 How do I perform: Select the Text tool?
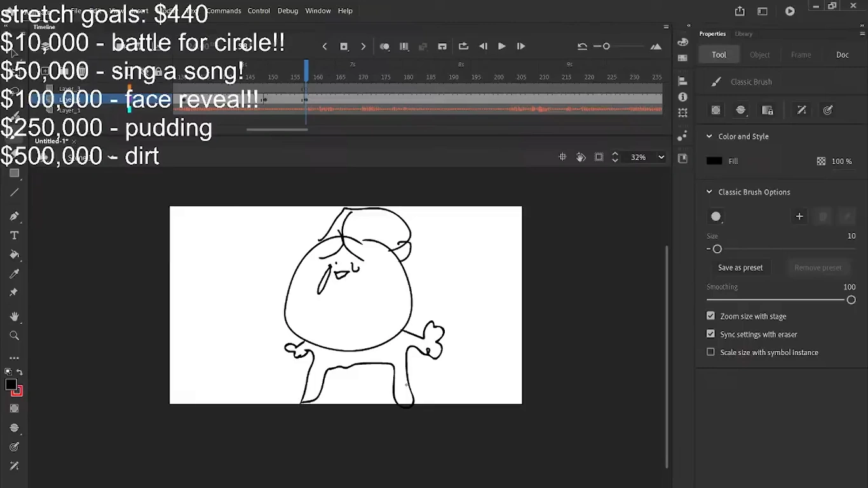(14, 235)
